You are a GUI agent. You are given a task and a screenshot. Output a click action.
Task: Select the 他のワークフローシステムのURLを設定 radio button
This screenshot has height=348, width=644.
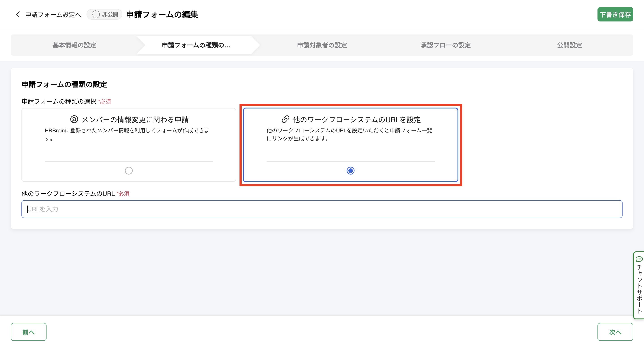pos(350,171)
